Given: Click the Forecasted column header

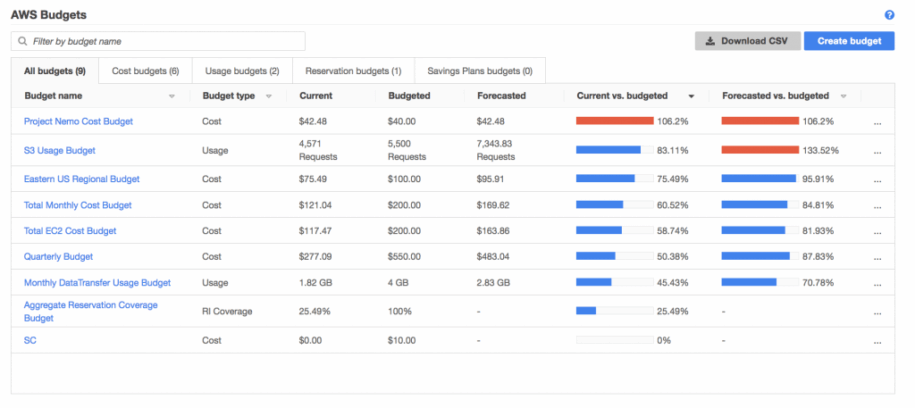Looking at the screenshot, I should click(x=501, y=96).
